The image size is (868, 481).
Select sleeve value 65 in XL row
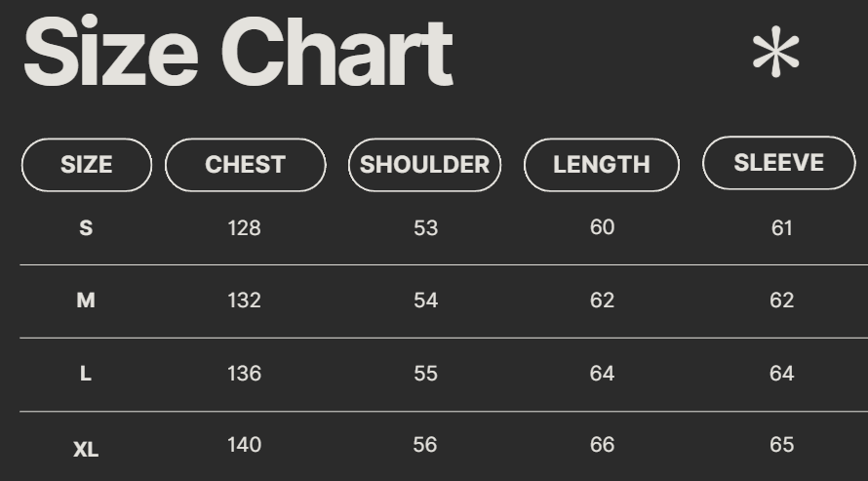pos(781,445)
